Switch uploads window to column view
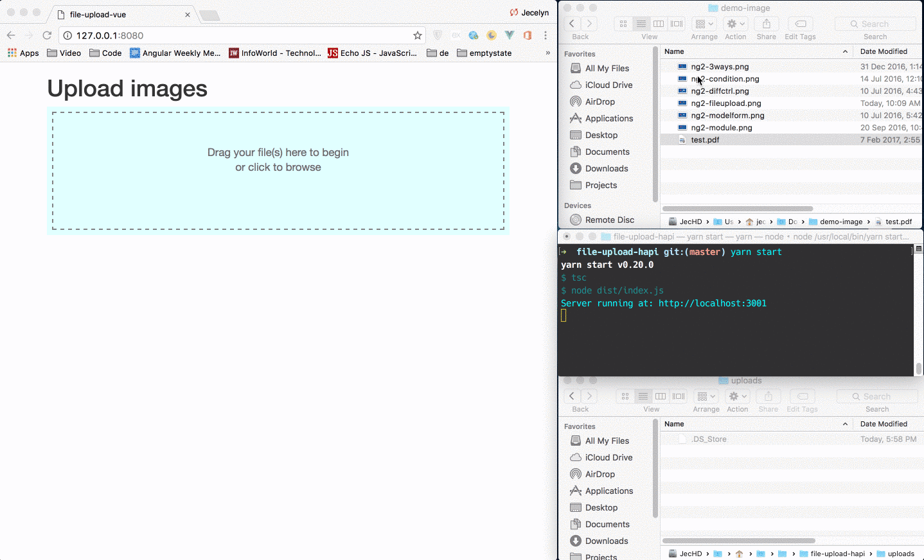The image size is (924, 560). pyautogui.click(x=661, y=396)
